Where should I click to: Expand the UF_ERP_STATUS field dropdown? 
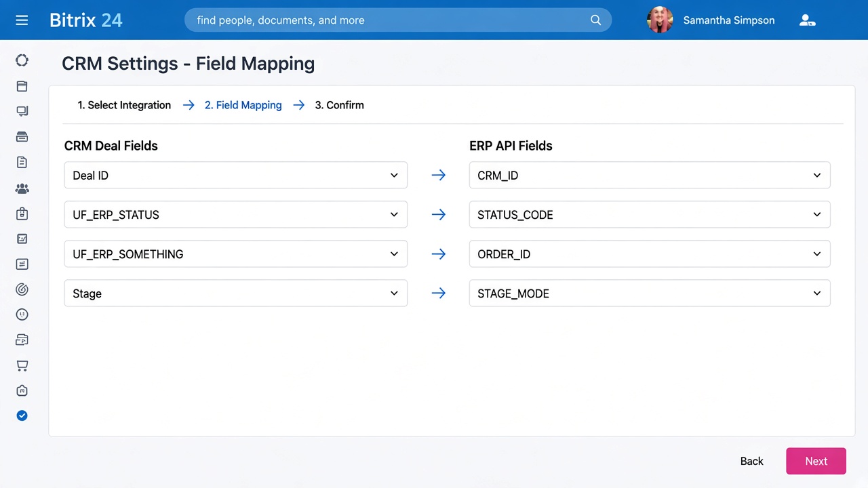pyautogui.click(x=235, y=215)
